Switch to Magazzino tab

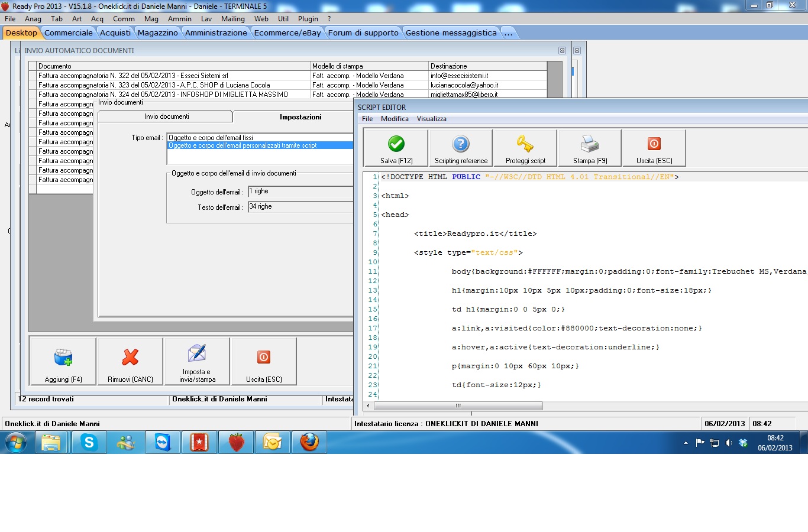click(158, 33)
